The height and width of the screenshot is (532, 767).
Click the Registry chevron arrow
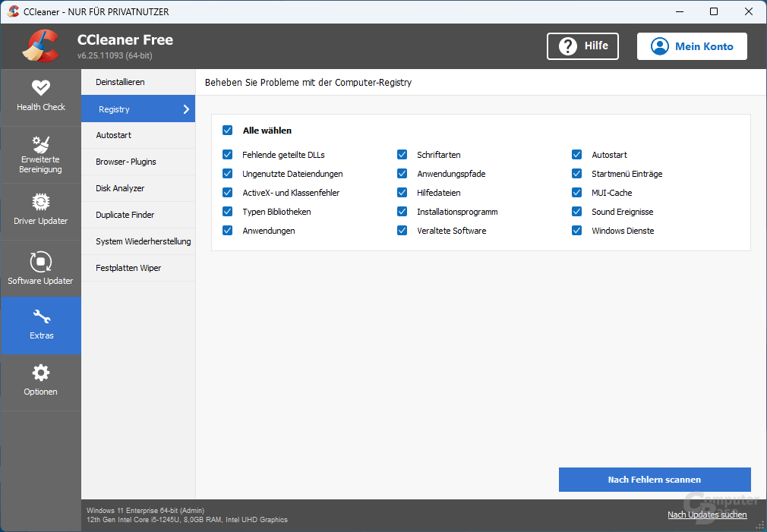186,109
